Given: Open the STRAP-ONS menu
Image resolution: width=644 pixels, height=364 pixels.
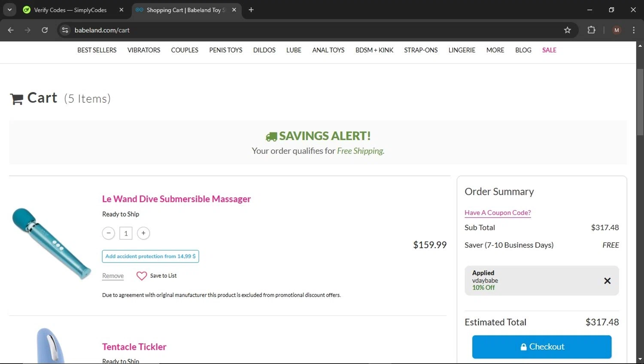Looking at the screenshot, I should 421,50.
